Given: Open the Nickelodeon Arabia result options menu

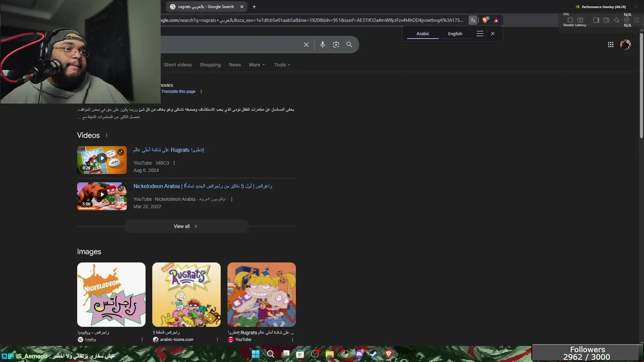Looking at the screenshot, I should coord(231,199).
